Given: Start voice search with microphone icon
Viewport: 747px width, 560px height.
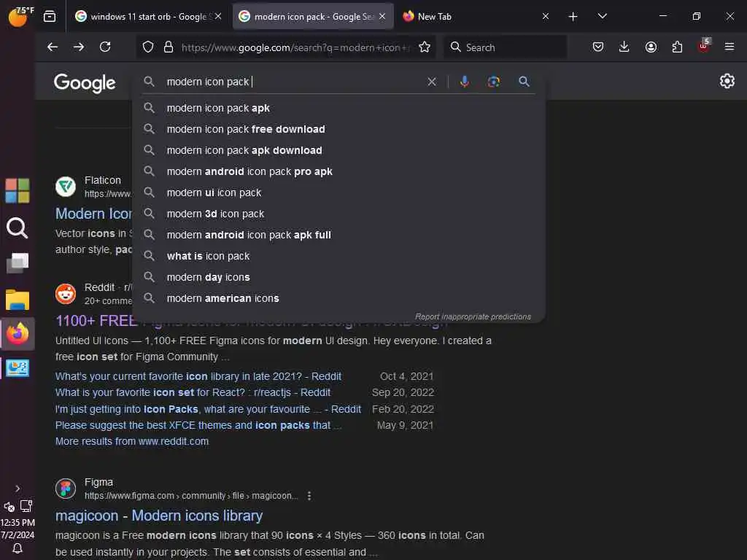Looking at the screenshot, I should (x=465, y=82).
